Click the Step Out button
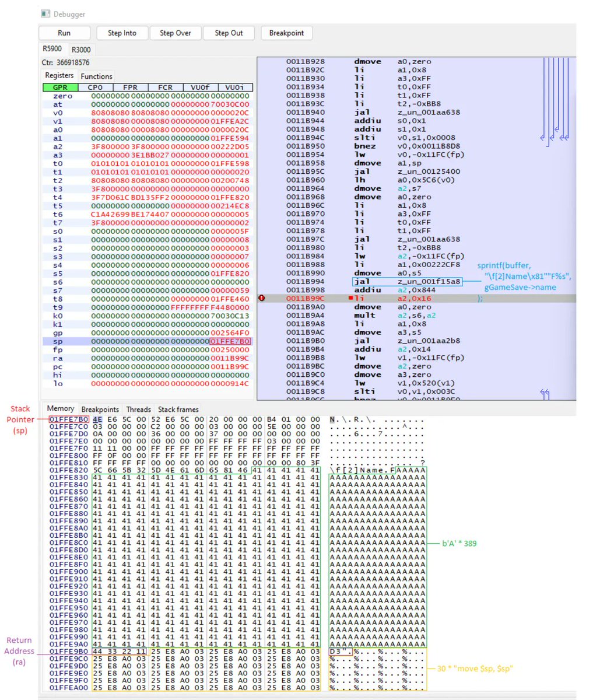 (x=229, y=33)
